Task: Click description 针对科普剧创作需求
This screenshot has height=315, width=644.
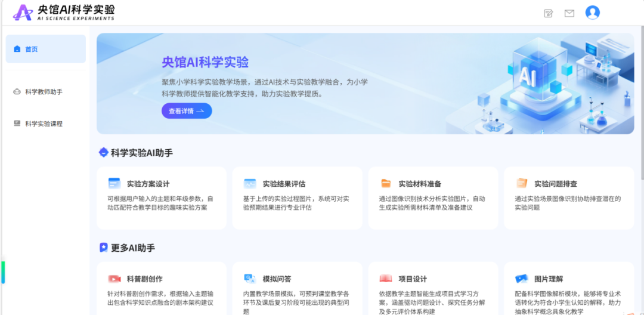Action: point(160,298)
